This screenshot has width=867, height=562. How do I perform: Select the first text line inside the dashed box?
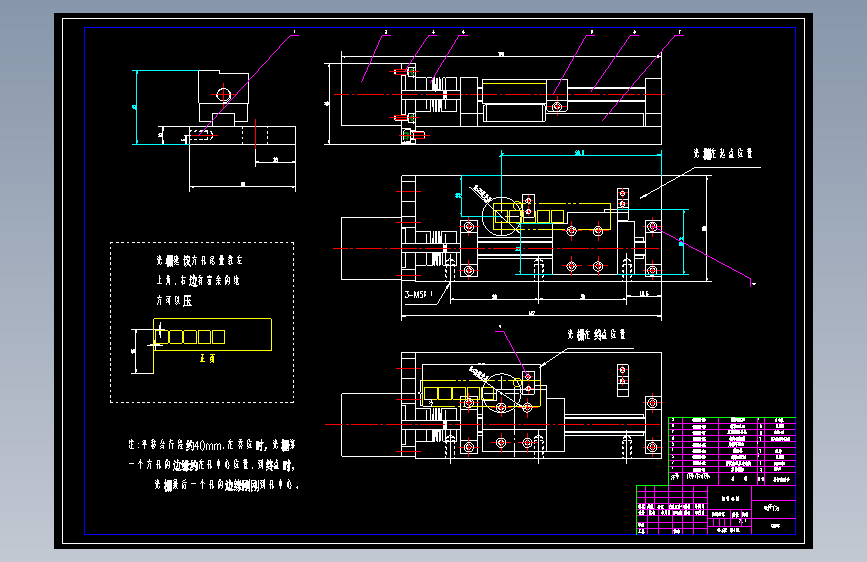(x=199, y=260)
